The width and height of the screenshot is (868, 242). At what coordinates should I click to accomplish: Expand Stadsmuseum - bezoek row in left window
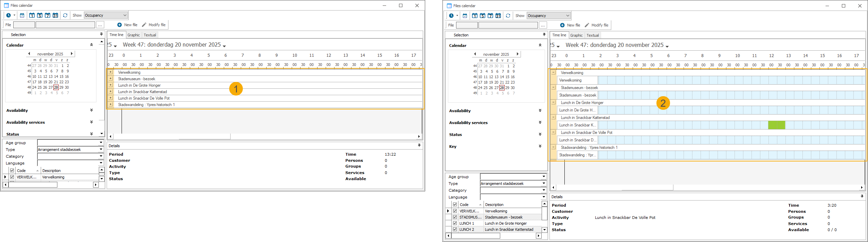pos(111,79)
